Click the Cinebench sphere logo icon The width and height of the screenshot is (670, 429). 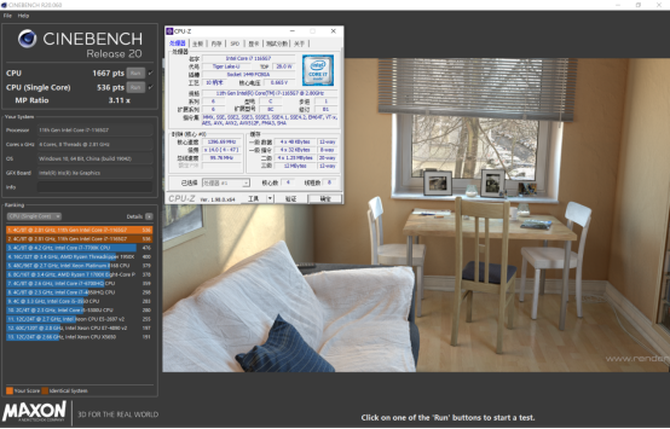pos(27,40)
